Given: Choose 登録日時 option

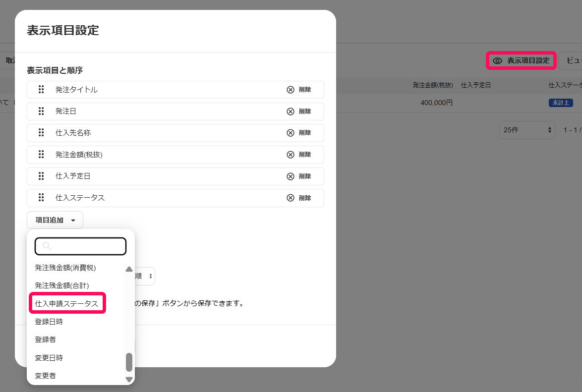Looking at the screenshot, I should click(49, 322).
